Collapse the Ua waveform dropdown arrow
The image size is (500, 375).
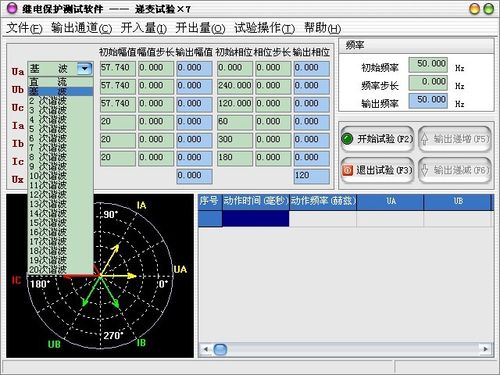(x=85, y=69)
